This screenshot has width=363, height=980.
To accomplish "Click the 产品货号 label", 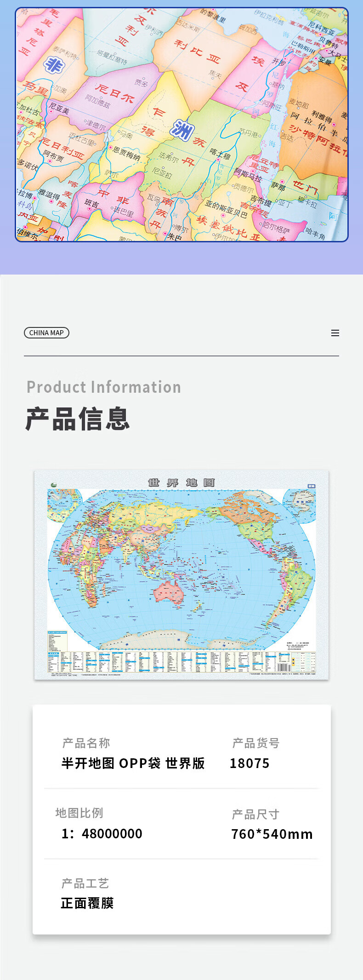I will click(x=256, y=743).
